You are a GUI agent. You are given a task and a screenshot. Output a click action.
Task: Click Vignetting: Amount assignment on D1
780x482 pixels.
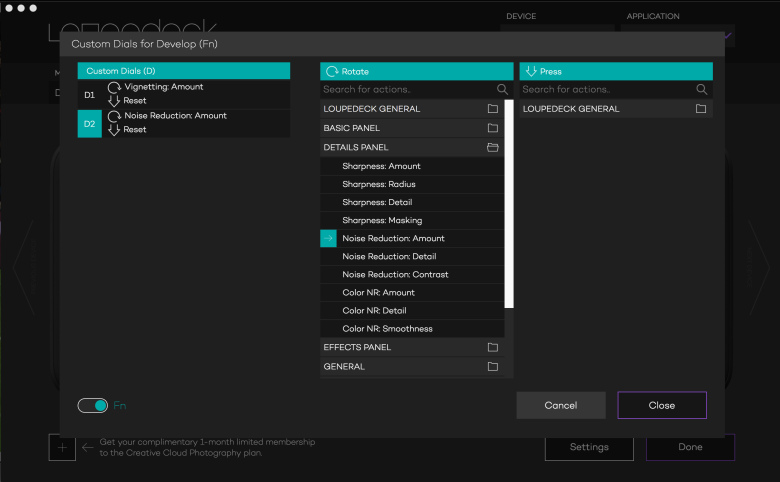[x=164, y=87]
